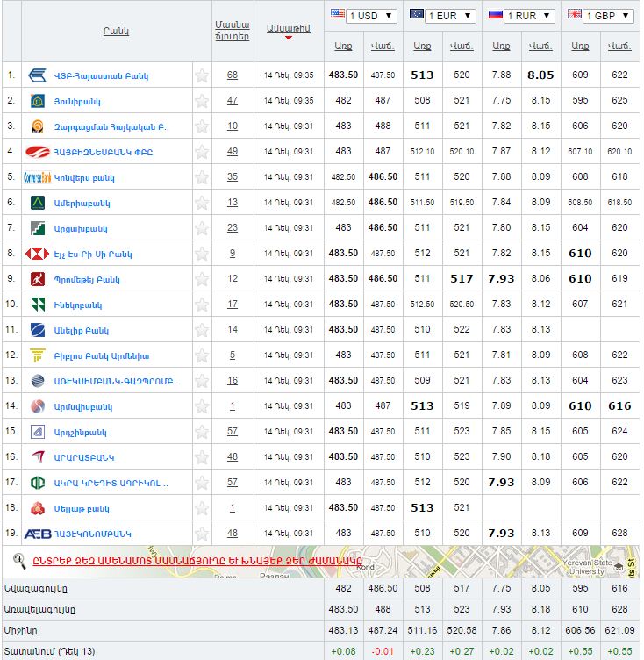Sort table by Բանկ column header

click(115, 32)
